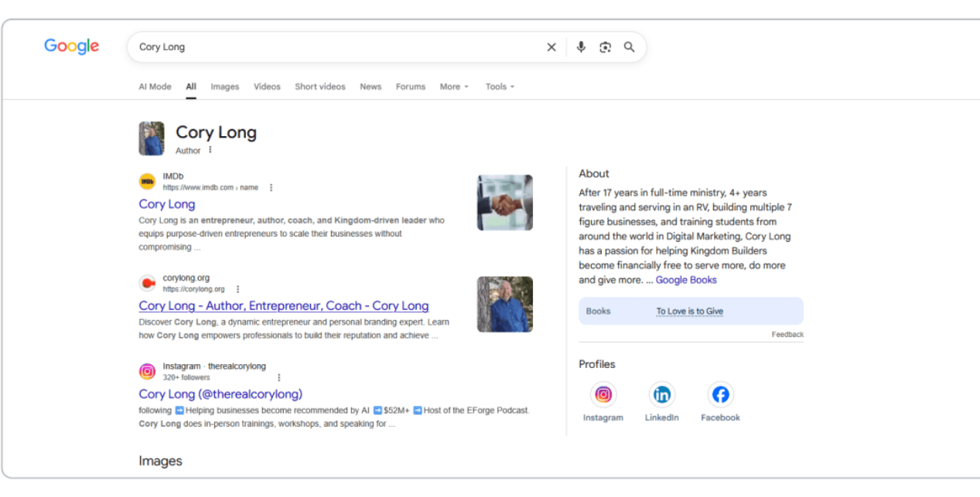980x497 pixels.
Task: Click the Google logo
Action: coord(71,46)
